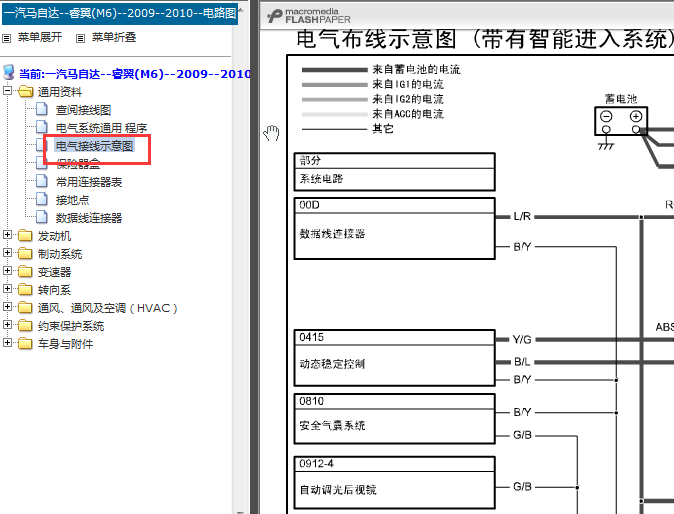Select the 通风、通风及空调 (HVAC) label
Viewport: 674px width, 514px height.
[x=107, y=308]
